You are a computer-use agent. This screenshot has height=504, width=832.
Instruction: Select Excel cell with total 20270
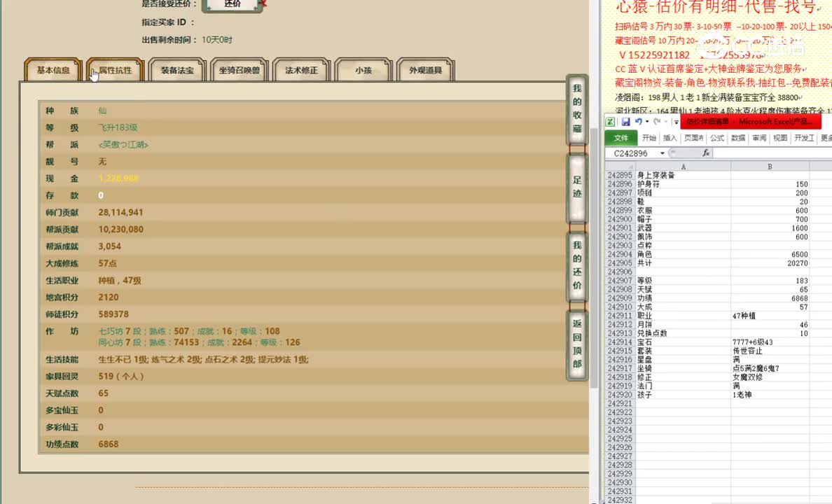[x=770, y=262]
